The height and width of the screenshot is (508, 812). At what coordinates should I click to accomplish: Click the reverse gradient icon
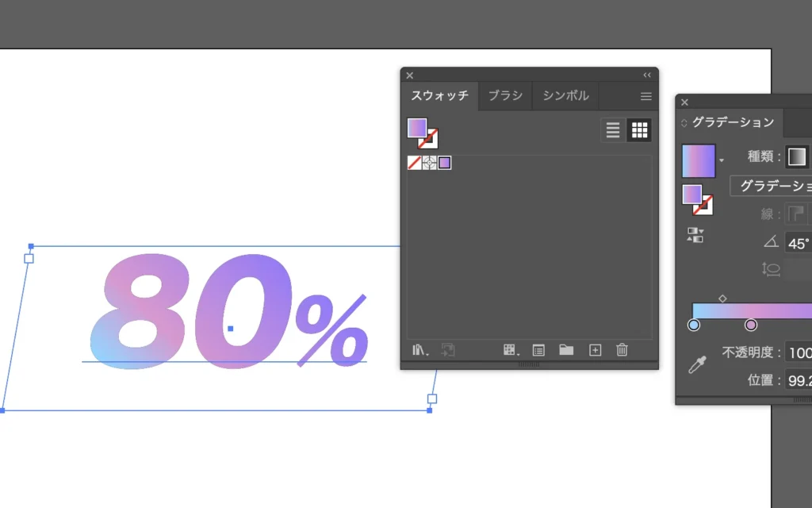pos(695,235)
